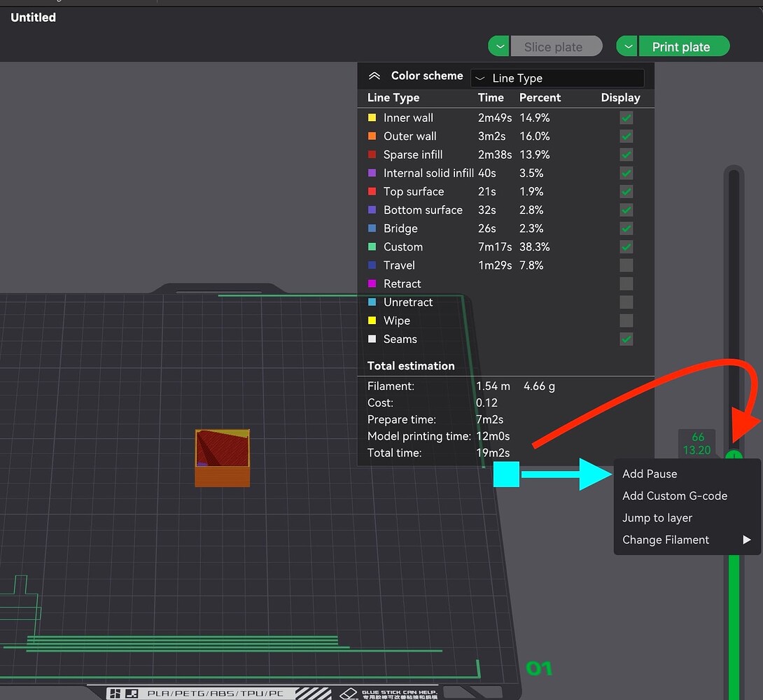Click the Top surface red swatch
The width and height of the screenshot is (763, 700).
click(x=372, y=192)
